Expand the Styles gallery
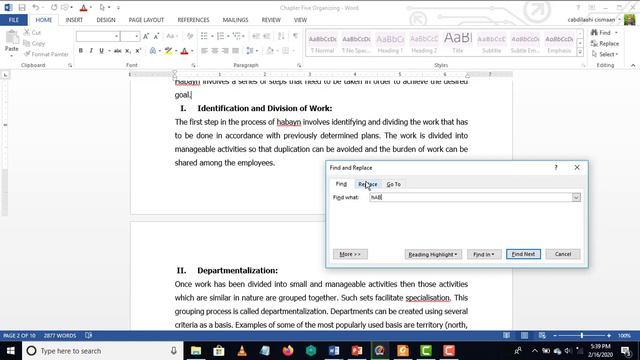640x360 pixels. pyautogui.click(x=580, y=52)
